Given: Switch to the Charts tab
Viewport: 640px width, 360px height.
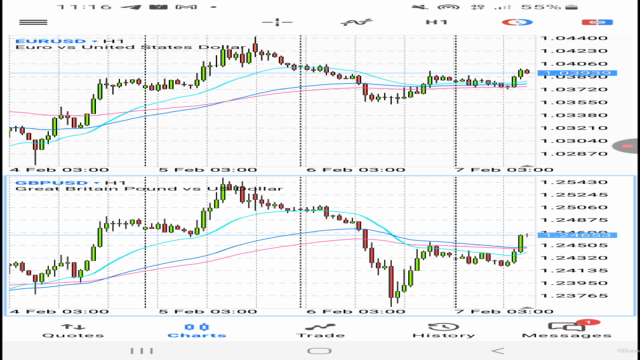Looking at the screenshot, I should 197,331.
